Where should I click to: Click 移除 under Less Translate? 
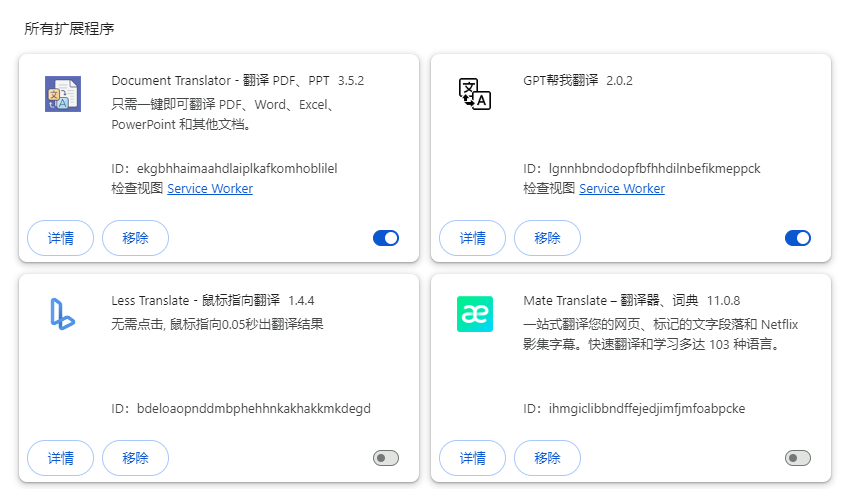coord(135,458)
